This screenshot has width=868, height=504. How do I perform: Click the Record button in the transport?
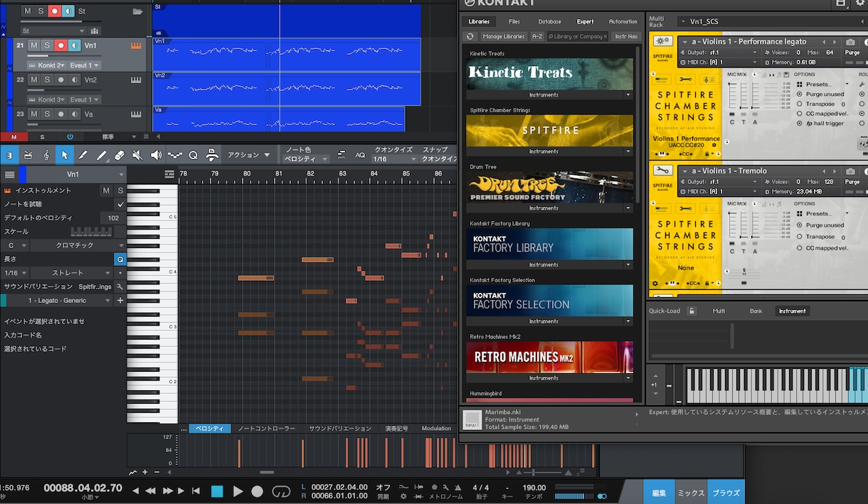[258, 491]
